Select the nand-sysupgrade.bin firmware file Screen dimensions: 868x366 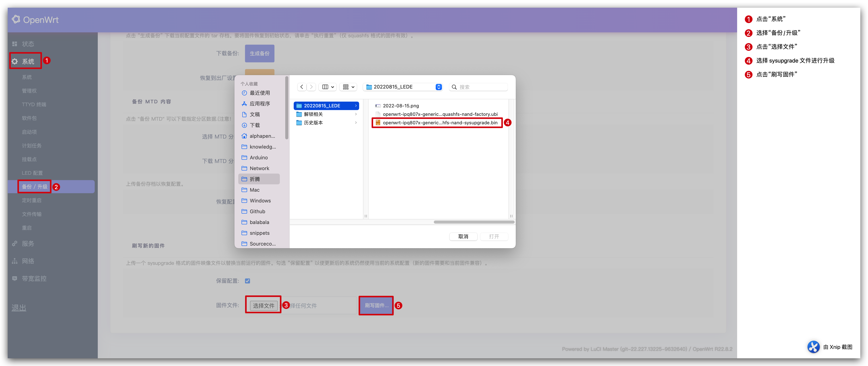coord(436,123)
